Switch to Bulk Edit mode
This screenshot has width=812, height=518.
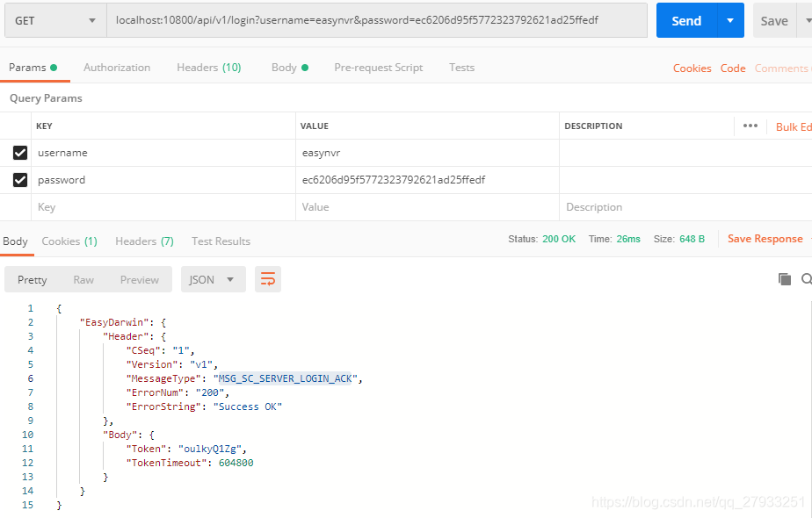click(794, 126)
